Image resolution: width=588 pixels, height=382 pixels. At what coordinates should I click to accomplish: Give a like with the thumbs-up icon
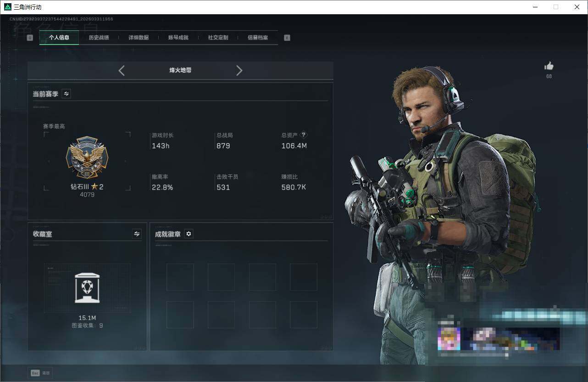pos(549,66)
